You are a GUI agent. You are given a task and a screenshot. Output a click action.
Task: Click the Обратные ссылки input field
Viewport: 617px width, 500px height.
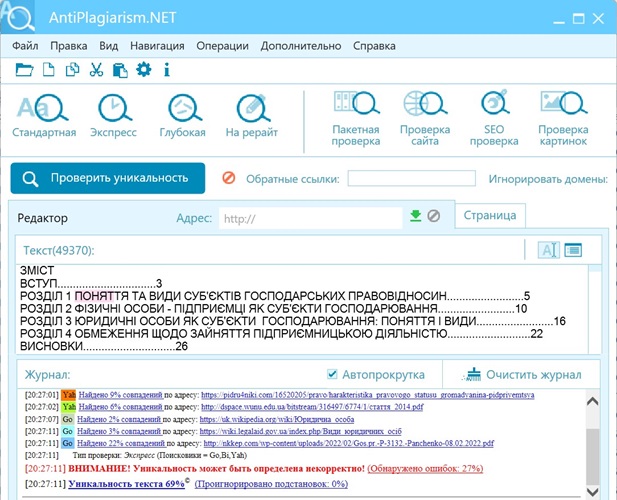coord(411,178)
